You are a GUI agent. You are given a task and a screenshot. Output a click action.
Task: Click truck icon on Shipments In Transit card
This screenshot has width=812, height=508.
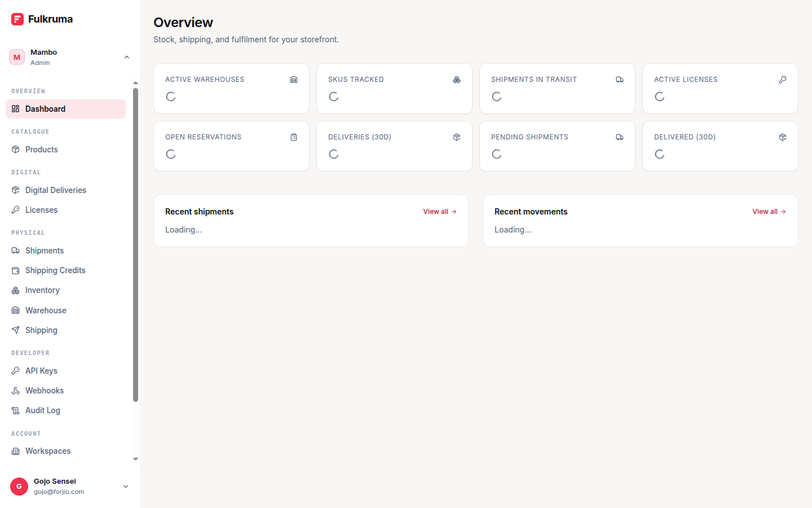[x=620, y=80]
